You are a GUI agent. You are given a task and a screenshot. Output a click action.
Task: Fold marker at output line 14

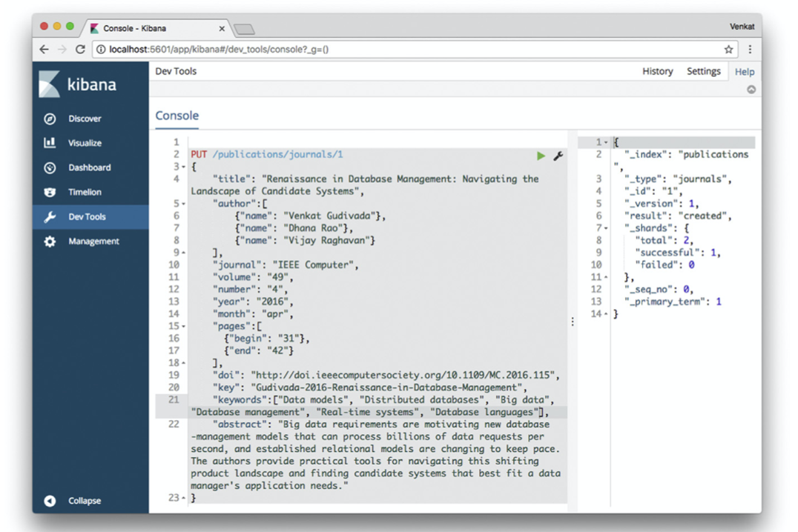click(606, 314)
